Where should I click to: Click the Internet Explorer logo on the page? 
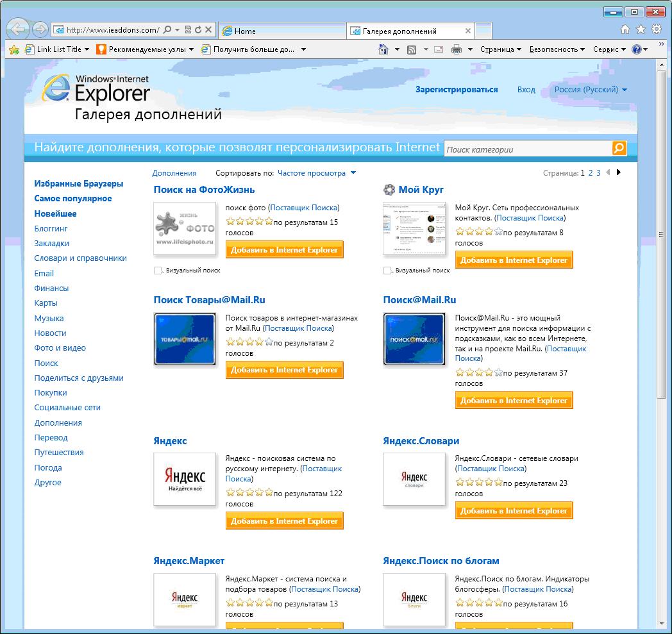(x=56, y=88)
